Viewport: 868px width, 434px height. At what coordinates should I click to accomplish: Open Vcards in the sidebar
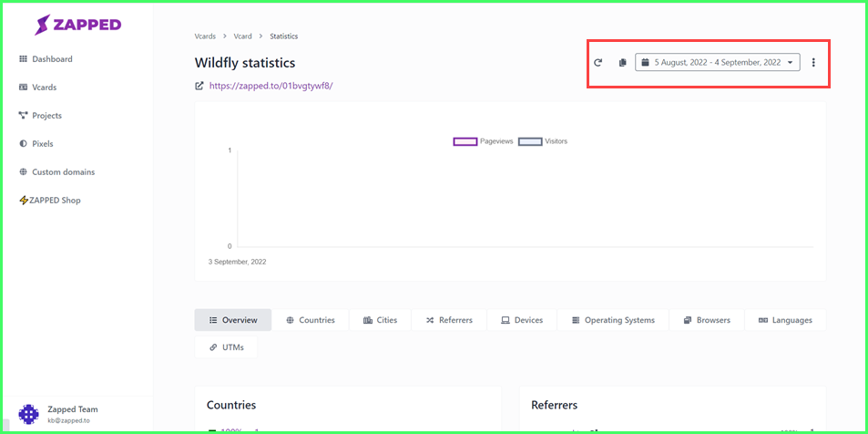pos(37,87)
